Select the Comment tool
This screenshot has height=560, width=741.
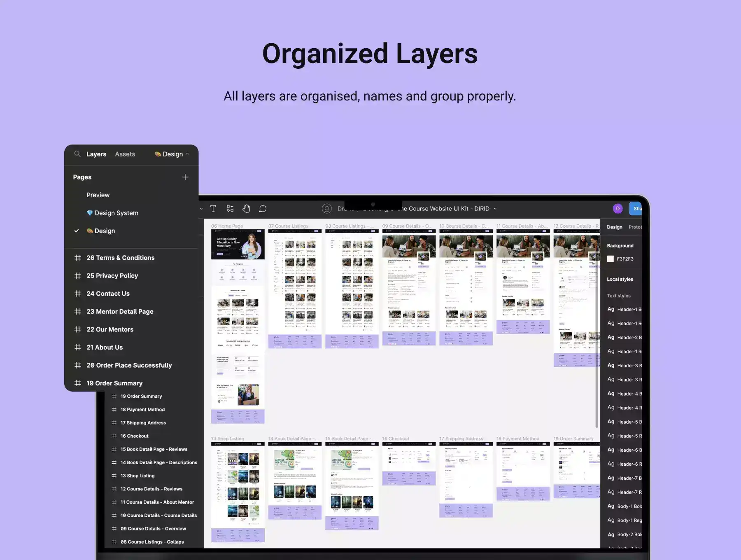tap(263, 209)
